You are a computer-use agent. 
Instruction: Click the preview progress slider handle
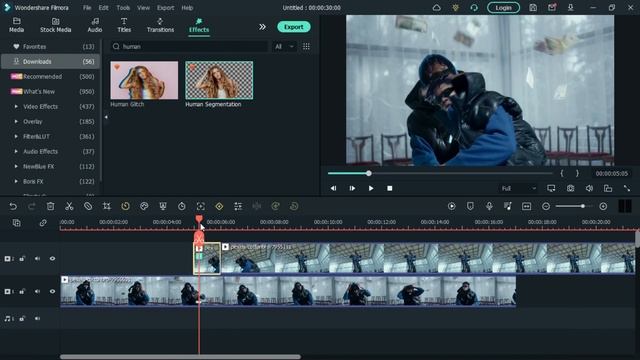point(369,173)
